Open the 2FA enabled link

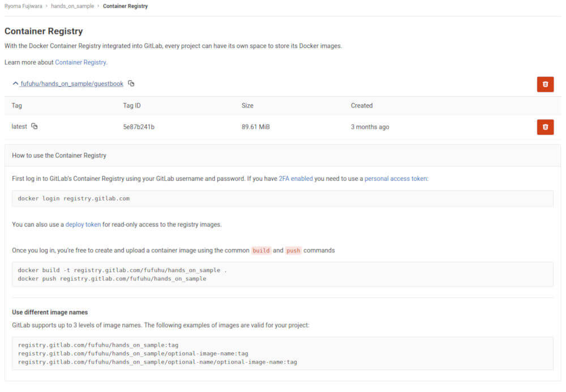295,179
